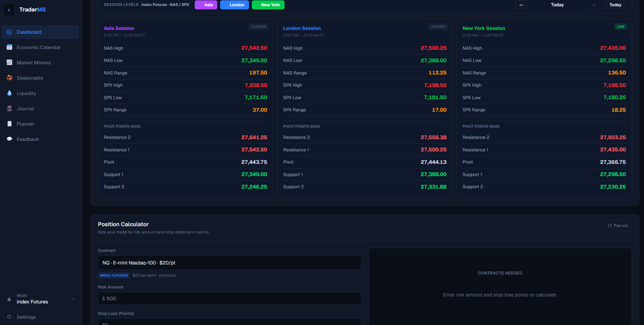Click Asia Resistance 2 value 27,641.25
Image resolution: width=644 pixels, height=325 pixels.
[x=254, y=137]
